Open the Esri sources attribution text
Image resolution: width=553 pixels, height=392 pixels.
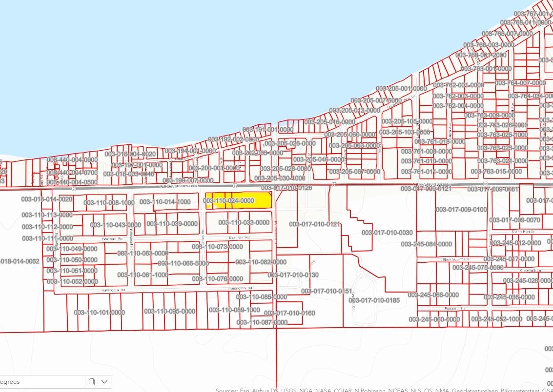pyautogui.click(x=384, y=390)
